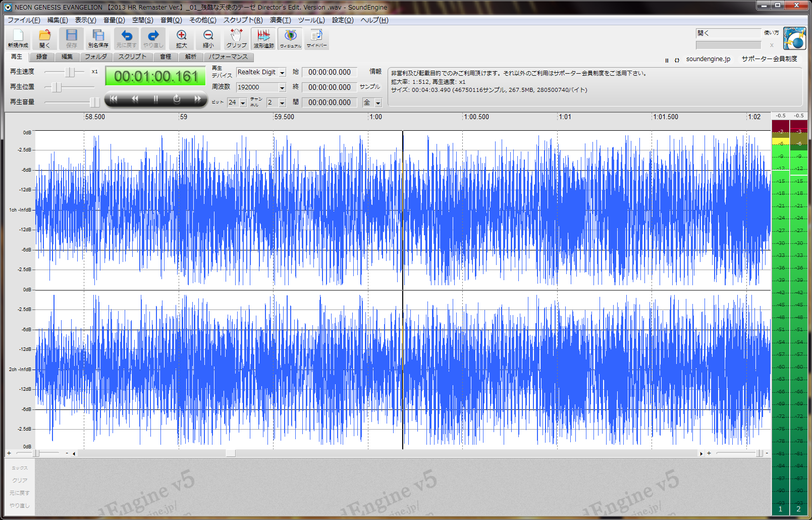Expand the 全 selection range dropdown
This screenshot has height=520, width=812.
(x=378, y=103)
